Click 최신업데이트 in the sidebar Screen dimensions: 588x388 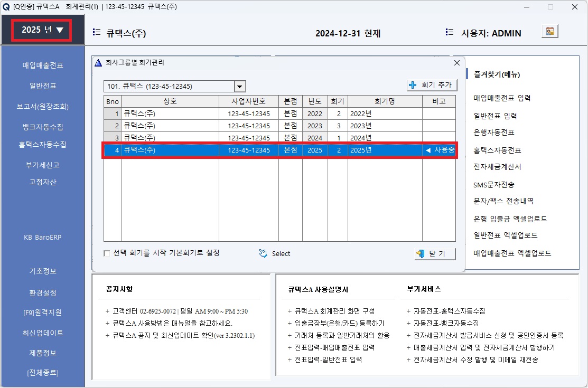43,333
